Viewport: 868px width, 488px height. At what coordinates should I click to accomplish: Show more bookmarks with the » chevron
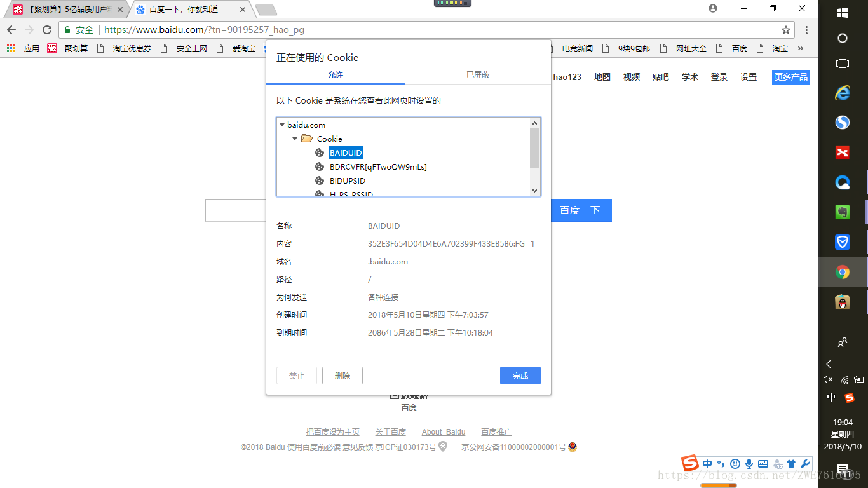[801, 48]
